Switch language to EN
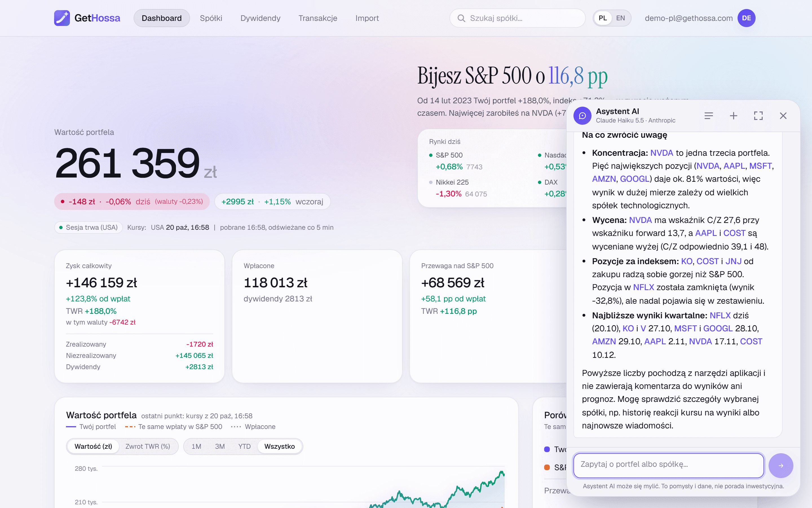 620,18
